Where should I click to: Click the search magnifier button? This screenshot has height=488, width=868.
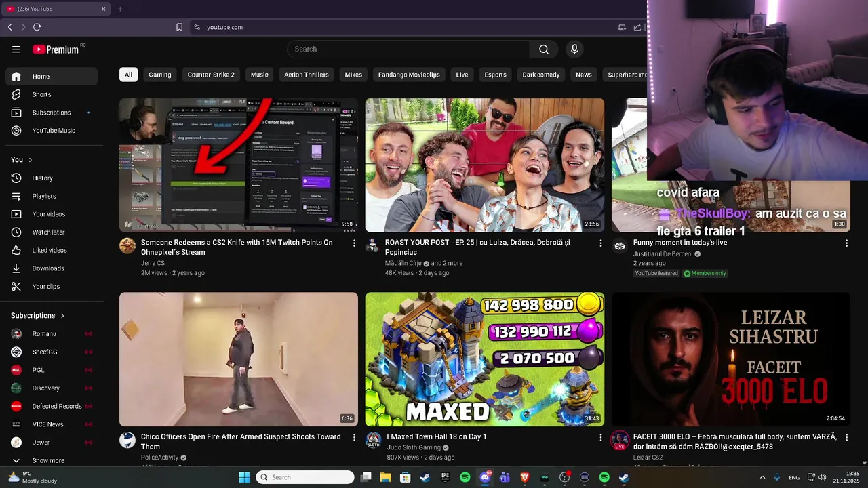543,49
